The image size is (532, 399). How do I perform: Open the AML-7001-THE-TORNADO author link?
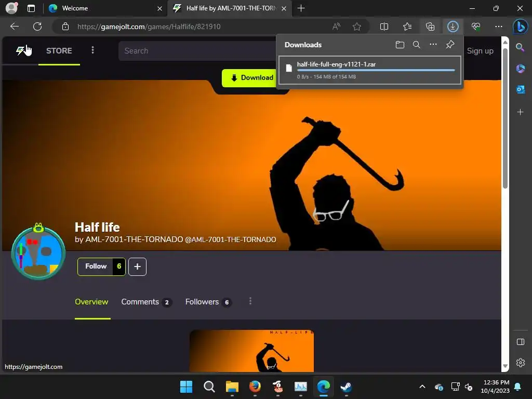pyautogui.click(x=134, y=240)
